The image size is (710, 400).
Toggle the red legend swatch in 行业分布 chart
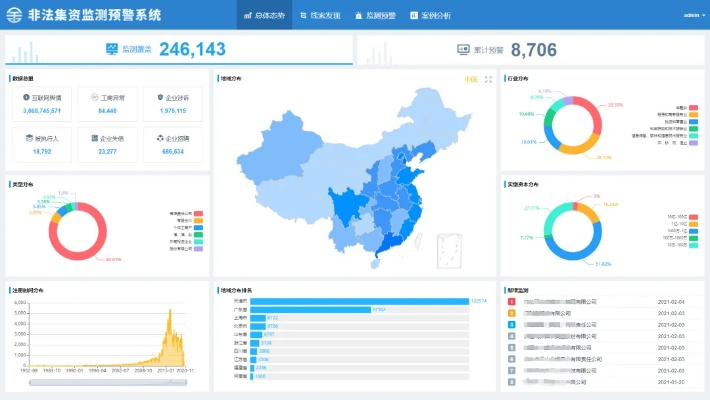pos(693,108)
